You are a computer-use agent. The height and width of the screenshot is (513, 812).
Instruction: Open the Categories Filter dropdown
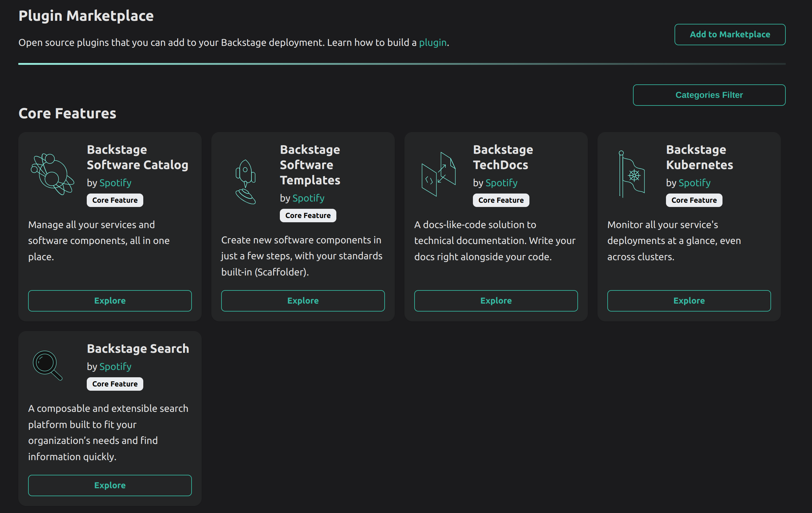709,94
